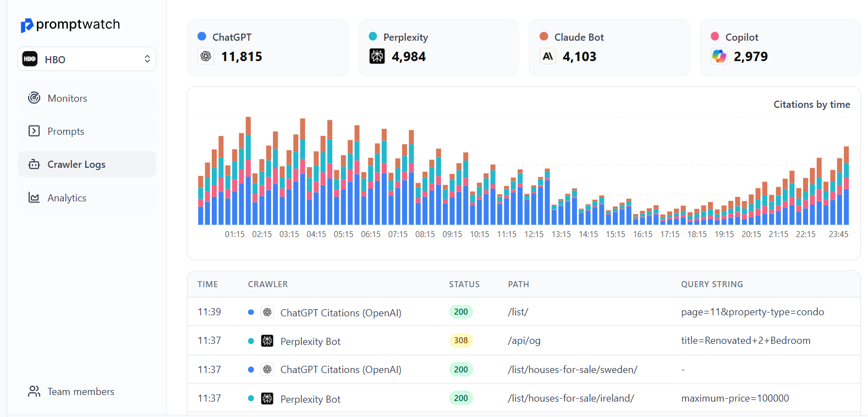Image resolution: width=868 pixels, height=417 pixels.
Task: Click the PATH column header
Action: 519,284
